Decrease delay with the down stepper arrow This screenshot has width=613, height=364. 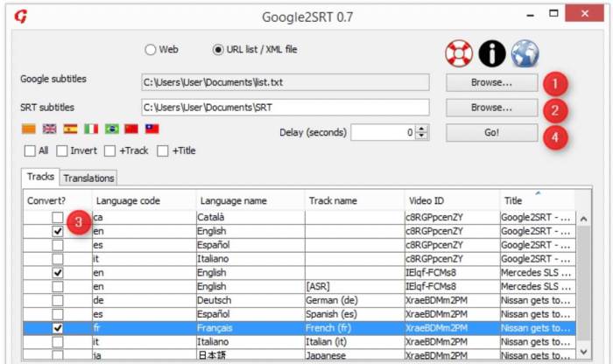click(421, 136)
